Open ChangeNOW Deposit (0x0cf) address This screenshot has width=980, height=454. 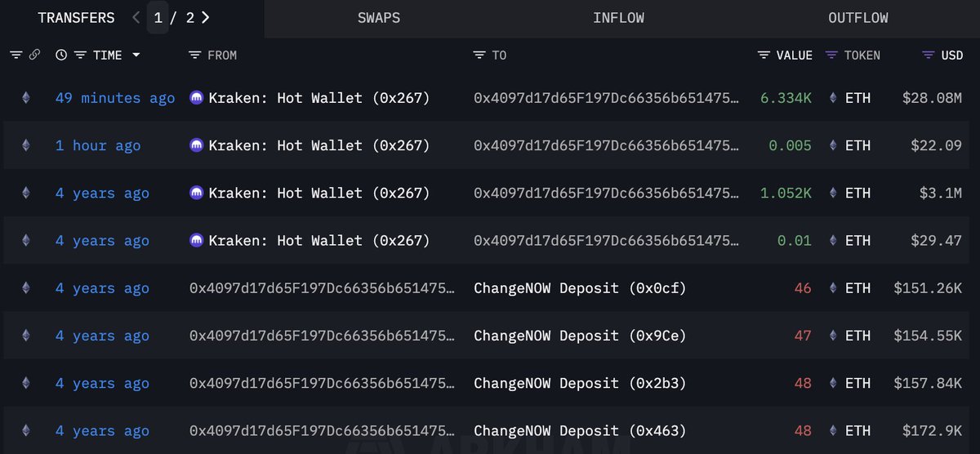pyautogui.click(x=580, y=288)
